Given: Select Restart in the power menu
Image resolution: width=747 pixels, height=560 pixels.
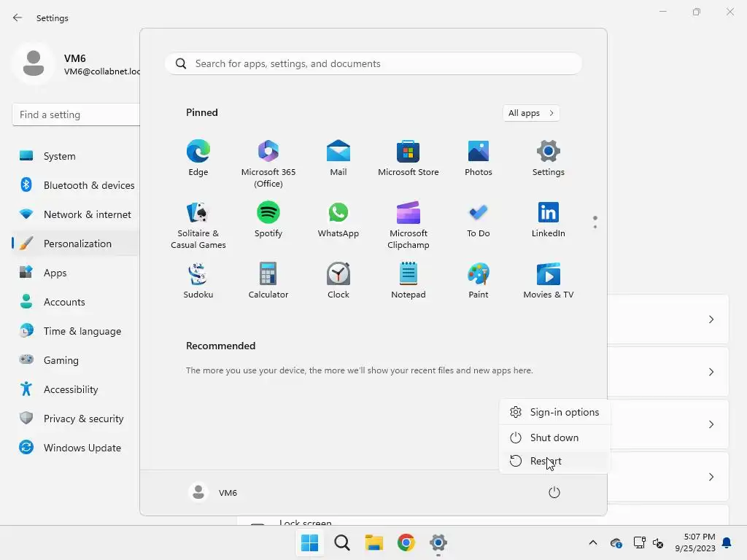Looking at the screenshot, I should 554,461.
